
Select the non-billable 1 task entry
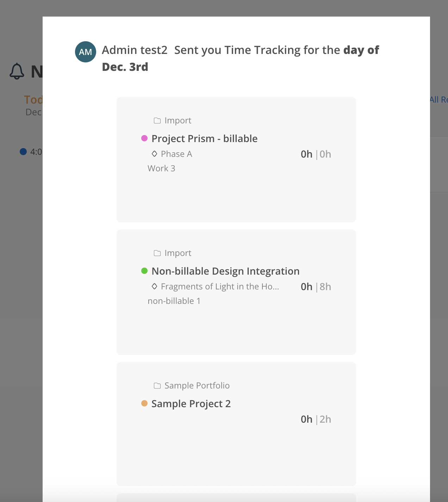click(x=174, y=301)
